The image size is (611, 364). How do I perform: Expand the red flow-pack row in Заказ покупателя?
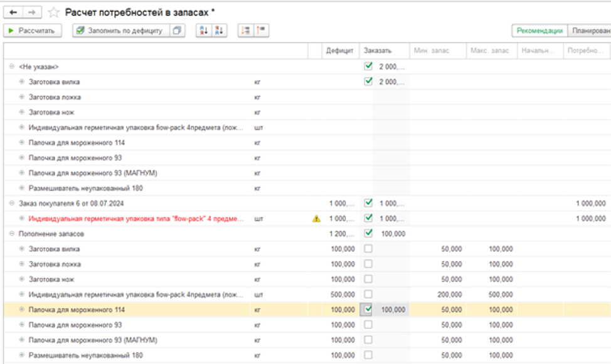click(22, 219)
